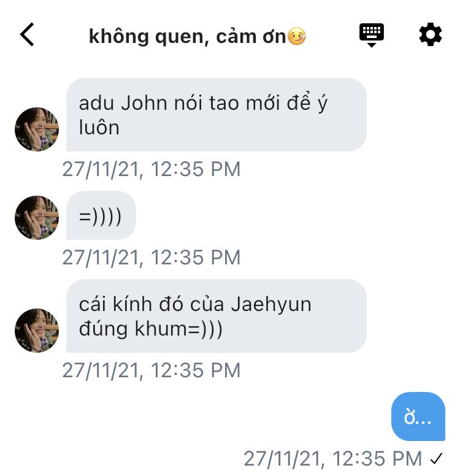This screenshot has height=476, width=460.
Task: Select the 'adu John nói tao mới để ý luôn' bubble
Action: [216, 115]
